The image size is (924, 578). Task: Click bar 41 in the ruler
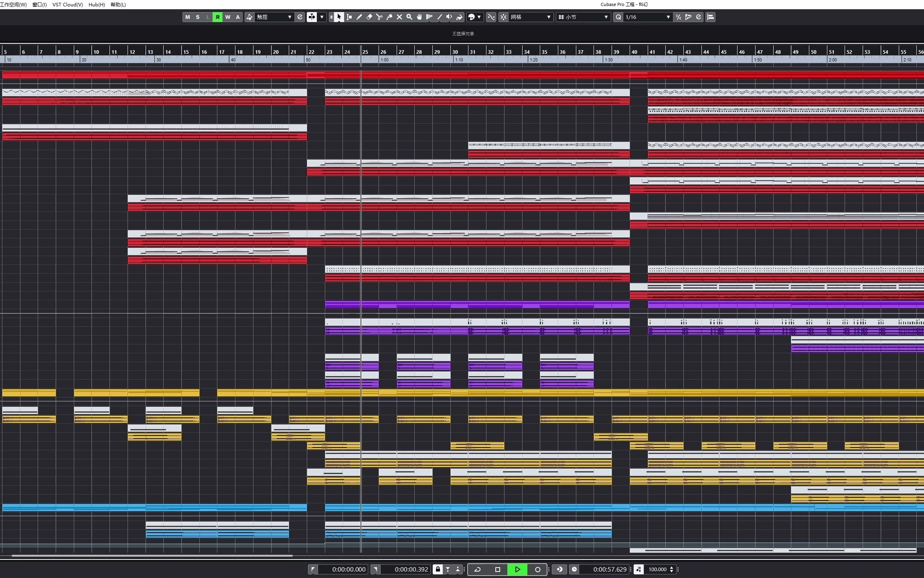tap(652, 52)
